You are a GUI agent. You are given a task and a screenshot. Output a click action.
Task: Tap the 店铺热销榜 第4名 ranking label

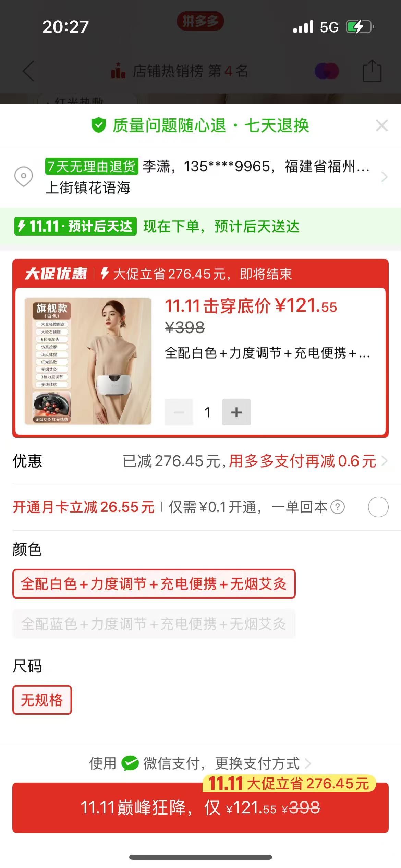coord(179,71)
